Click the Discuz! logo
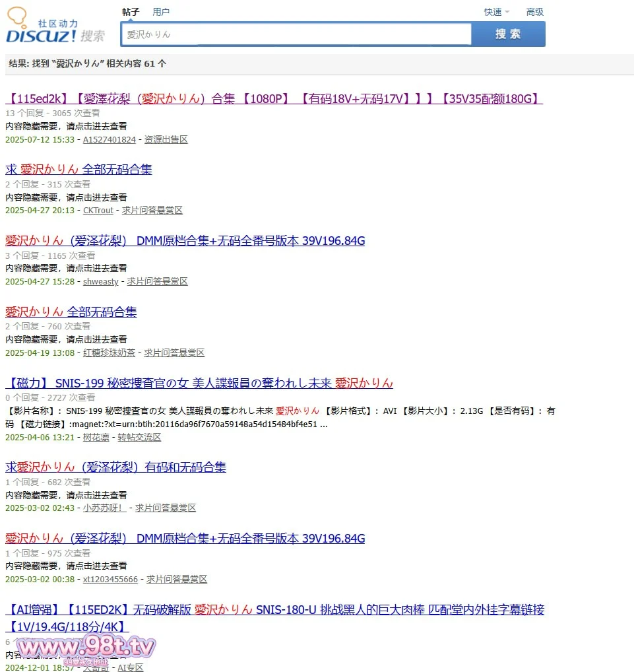The height and width of the screenshot is (672, 634). (x=55, y=26)
